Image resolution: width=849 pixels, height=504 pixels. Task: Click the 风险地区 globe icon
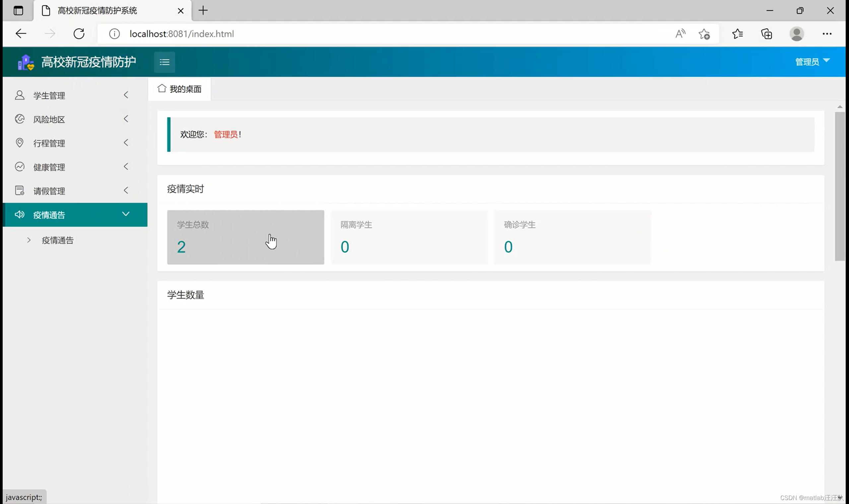(20, 119)
